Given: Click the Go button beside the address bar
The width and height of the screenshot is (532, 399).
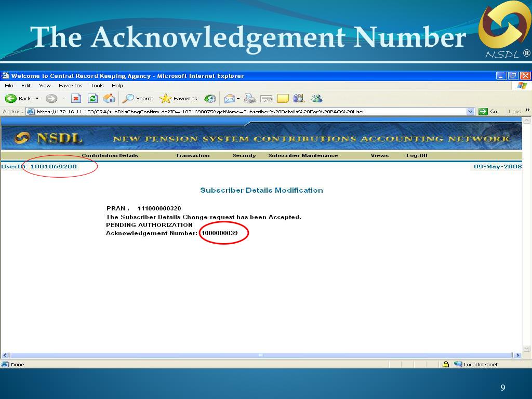Looking at the screenshot, I should click(x=488, y=111).
